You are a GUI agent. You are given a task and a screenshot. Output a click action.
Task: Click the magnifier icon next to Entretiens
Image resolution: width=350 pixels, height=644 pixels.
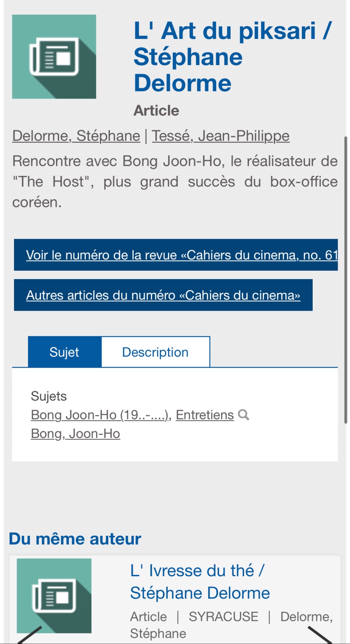coord(244,415)
